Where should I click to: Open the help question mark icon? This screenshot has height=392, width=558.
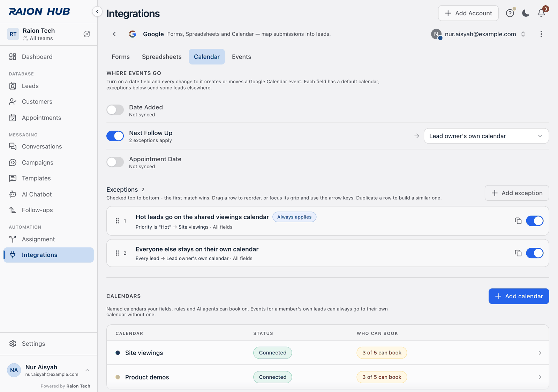click(x=510, y=13)
